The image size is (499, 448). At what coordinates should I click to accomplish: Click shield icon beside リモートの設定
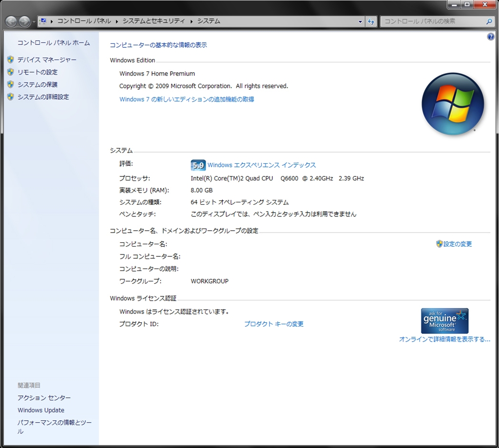(11, 72)
